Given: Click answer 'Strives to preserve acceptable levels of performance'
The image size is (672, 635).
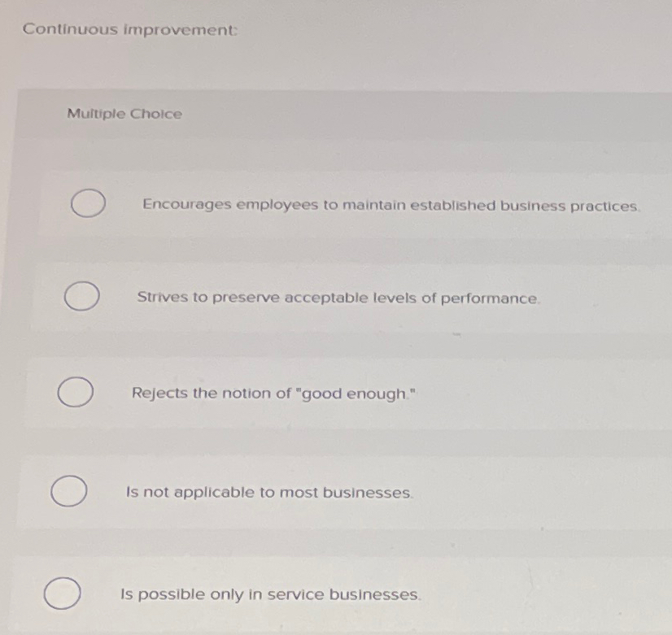Looking at the screenshot, I should click(x=338, y=298).
